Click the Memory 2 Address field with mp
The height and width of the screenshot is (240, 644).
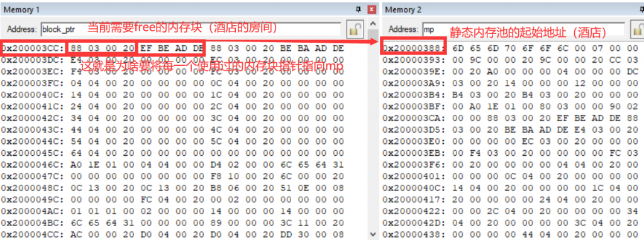(x=524, y=29)
